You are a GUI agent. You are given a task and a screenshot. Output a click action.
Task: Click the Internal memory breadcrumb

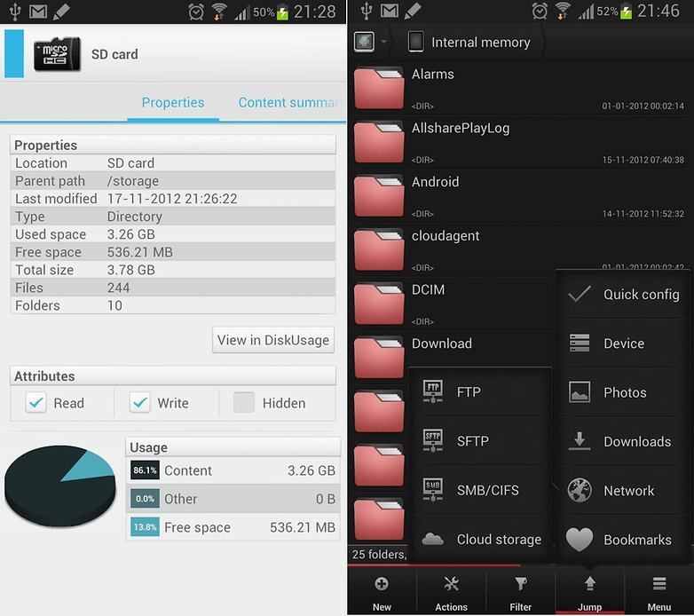pyautogui.click(x=469, y=42)
